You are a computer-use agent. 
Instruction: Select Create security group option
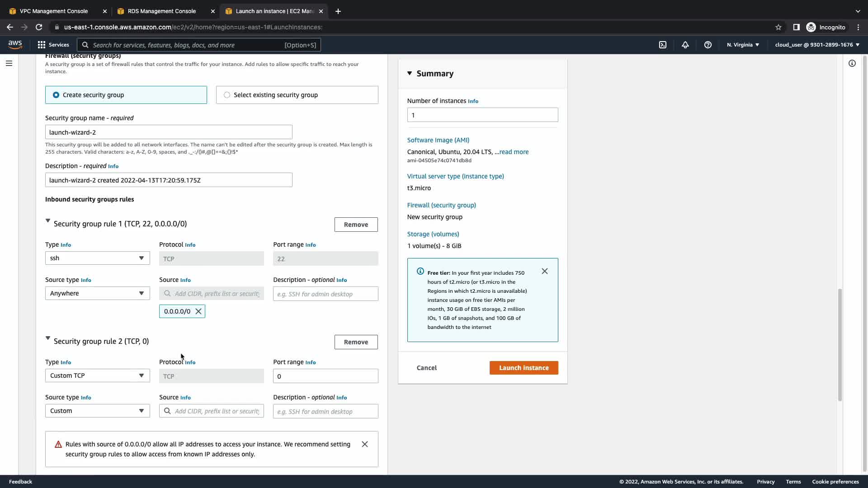pyautogui.click(x=56, y=95)
